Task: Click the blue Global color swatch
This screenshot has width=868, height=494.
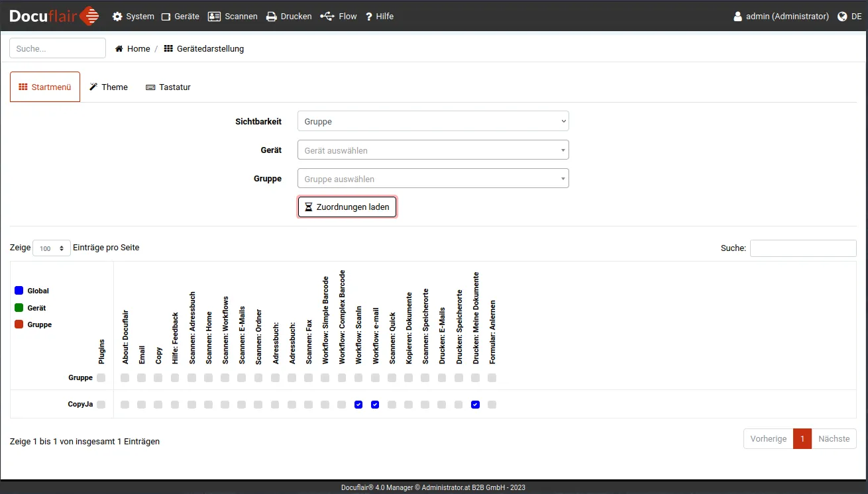Action: coord(19,291)
